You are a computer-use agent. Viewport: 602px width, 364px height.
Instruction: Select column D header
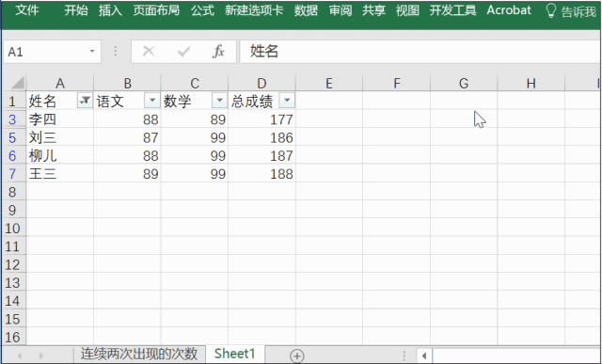point(261,83)
